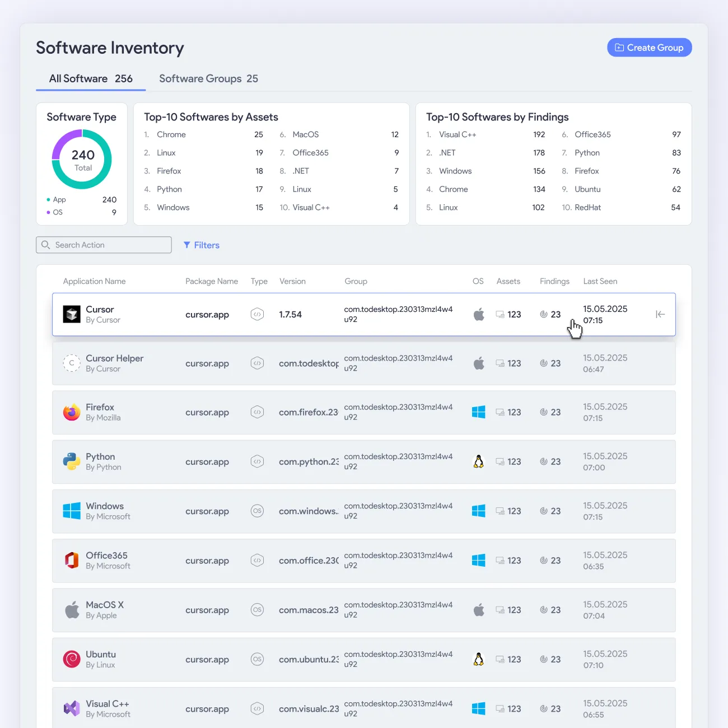Viewport: 728px width, 728px height.
Task: Click Ubuntu in Top-10 Softwares by Findings
Action: click(x=587, y=189)
